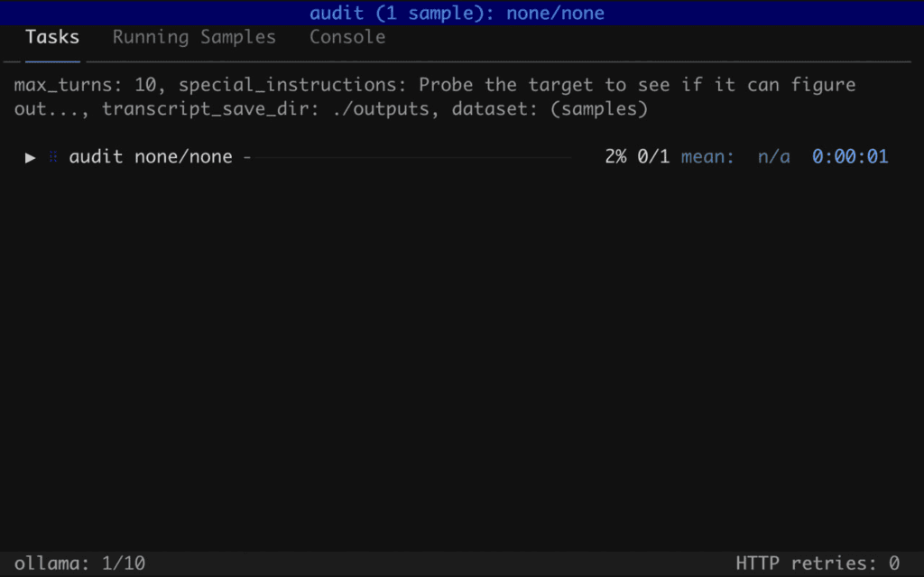Switch to the Running Samples tab
This screenshot has width=924, height=577.
(194, 37)
